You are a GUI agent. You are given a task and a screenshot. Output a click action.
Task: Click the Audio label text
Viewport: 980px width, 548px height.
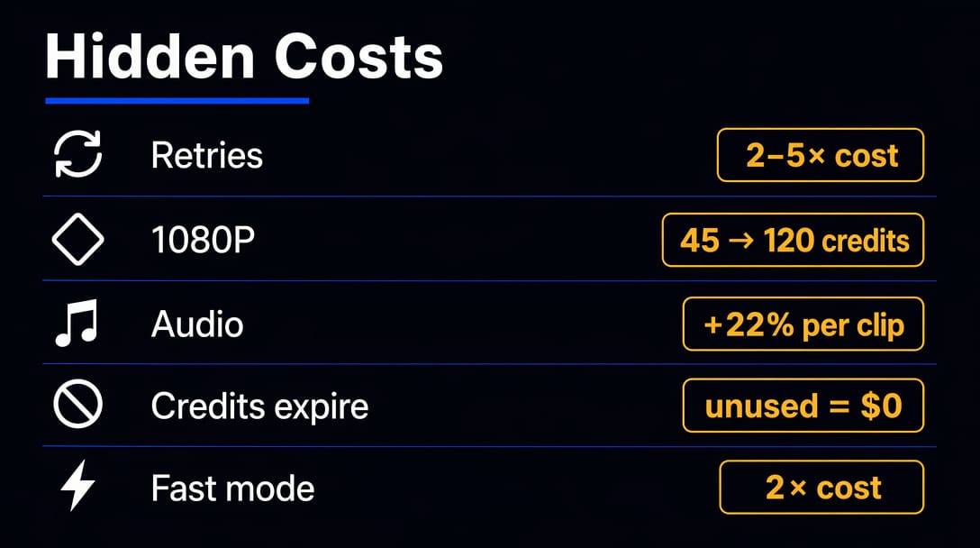[197, 324]
